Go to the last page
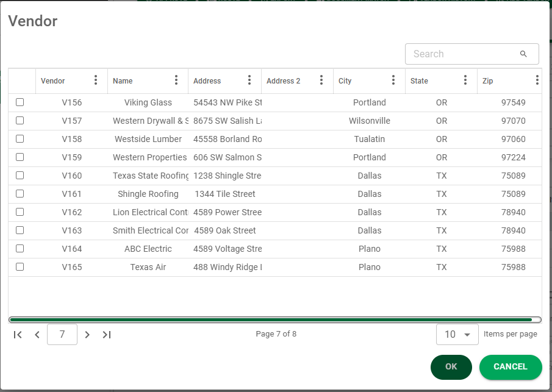Image resolution: width=552 pixels, height=392 pixels. (107, 335)
